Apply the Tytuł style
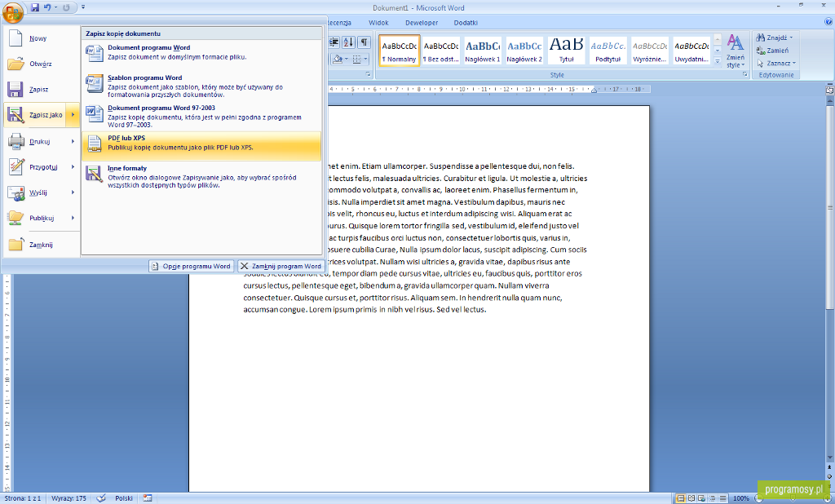This screenshot has width=835, height=504. pyautogui.click(x=566, y=51)
